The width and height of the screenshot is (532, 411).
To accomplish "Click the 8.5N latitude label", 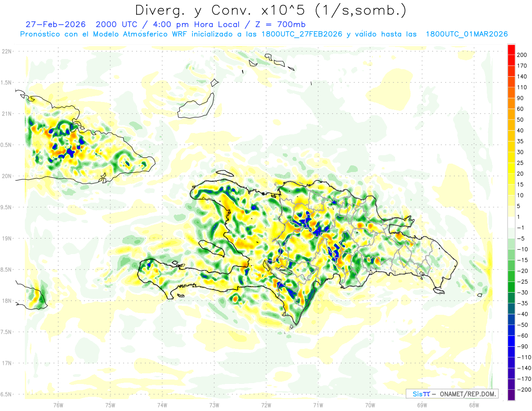I will point(7,270).
